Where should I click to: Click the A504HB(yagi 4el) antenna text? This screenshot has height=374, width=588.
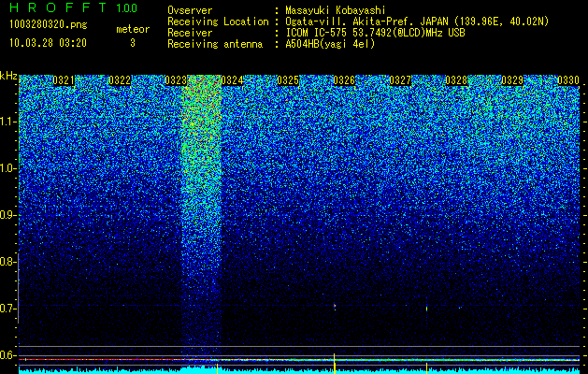tap(330, 44)
